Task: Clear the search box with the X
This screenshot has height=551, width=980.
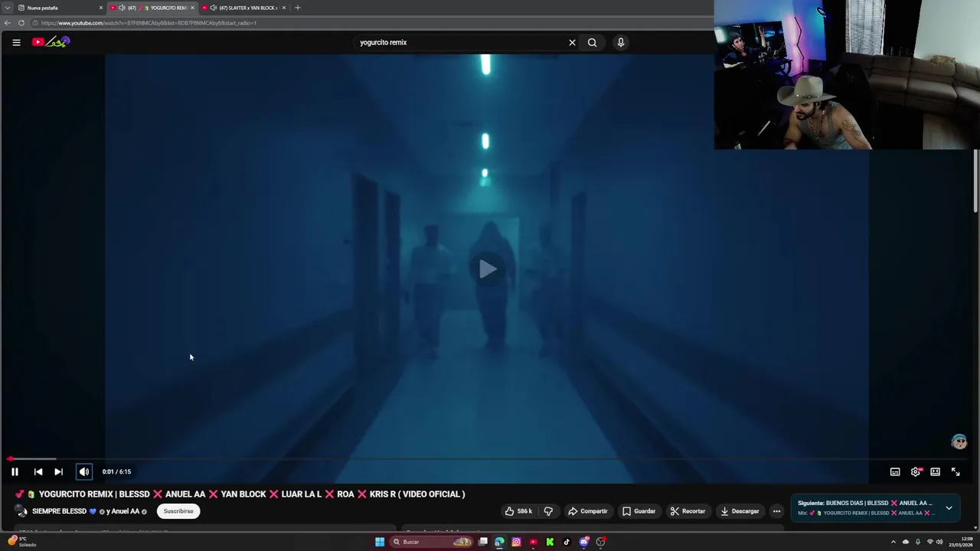Action: tap(572, 43)
